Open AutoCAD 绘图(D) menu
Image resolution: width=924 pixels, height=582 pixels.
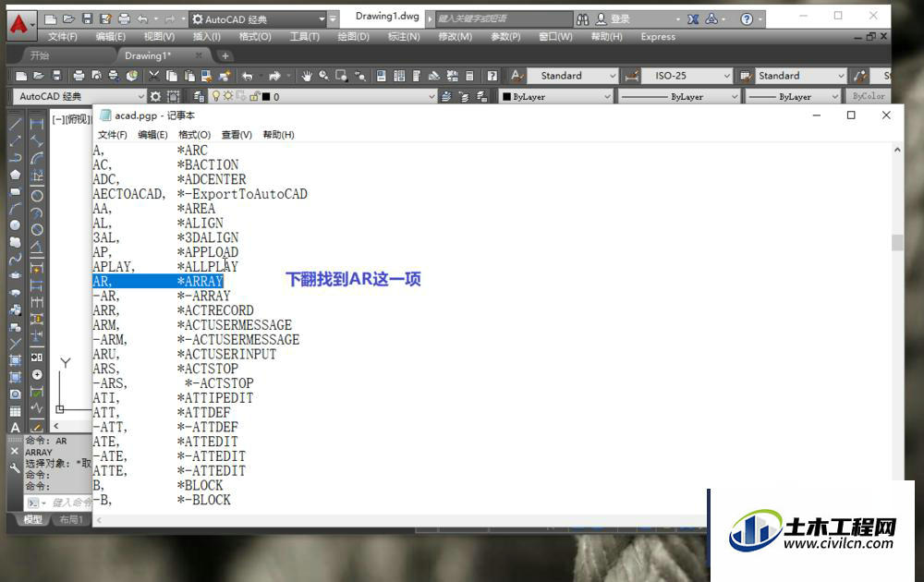click(353, 37)
